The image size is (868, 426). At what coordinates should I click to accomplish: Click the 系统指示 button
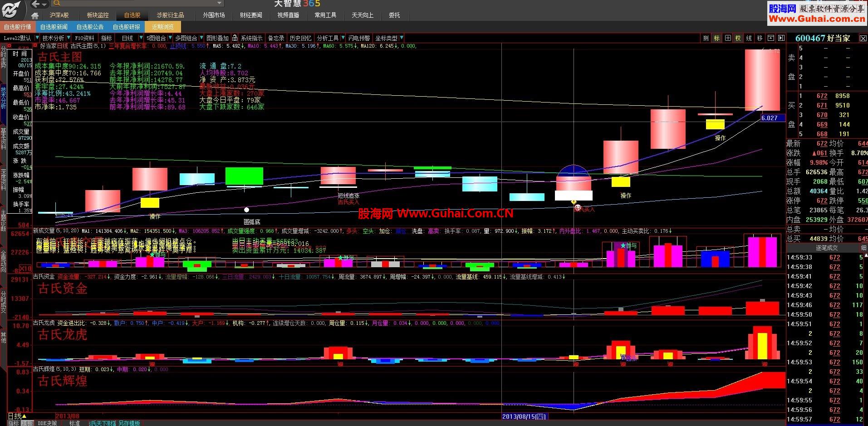[251, 38]
